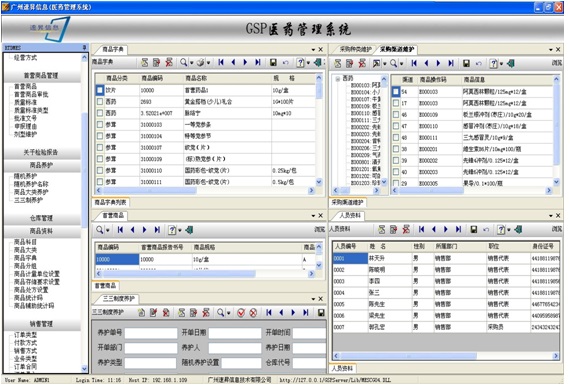The image size is (570, 389).
Task: Open 商品大类 in sidebar tree
Action: click(25, 250)
